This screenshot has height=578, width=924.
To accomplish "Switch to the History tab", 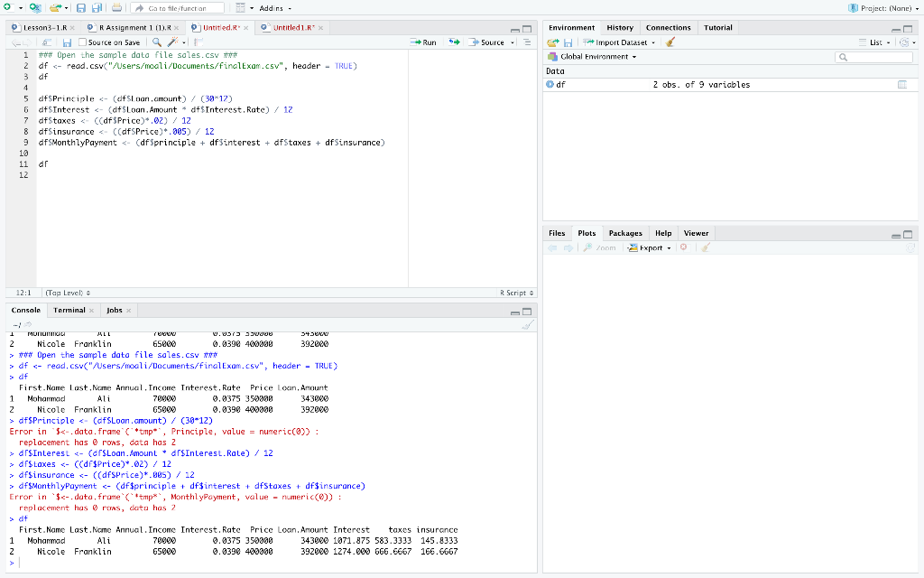I will click(x=620, y=28).
